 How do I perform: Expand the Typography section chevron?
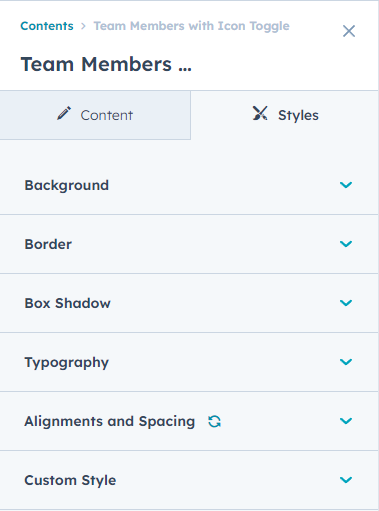[346, 362]
